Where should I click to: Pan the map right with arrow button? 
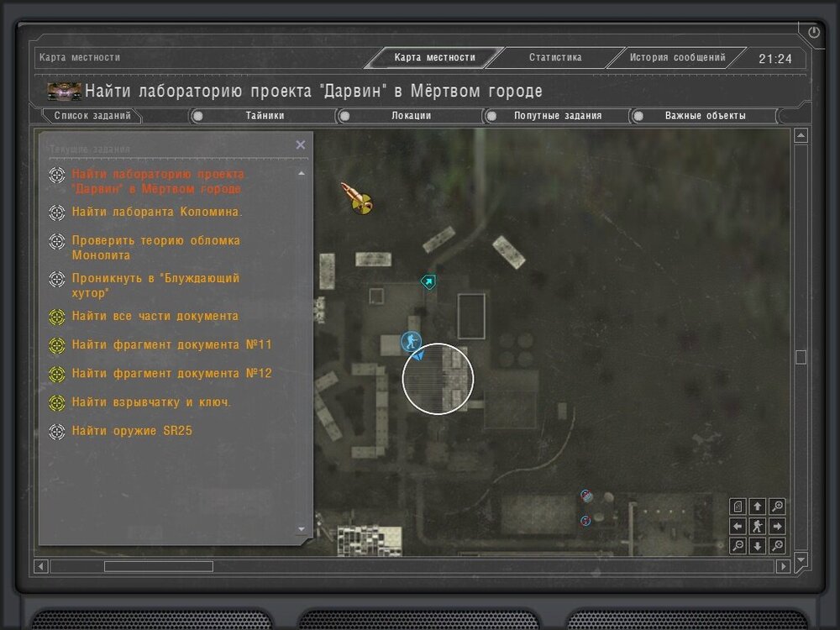[x=777, y=526]
